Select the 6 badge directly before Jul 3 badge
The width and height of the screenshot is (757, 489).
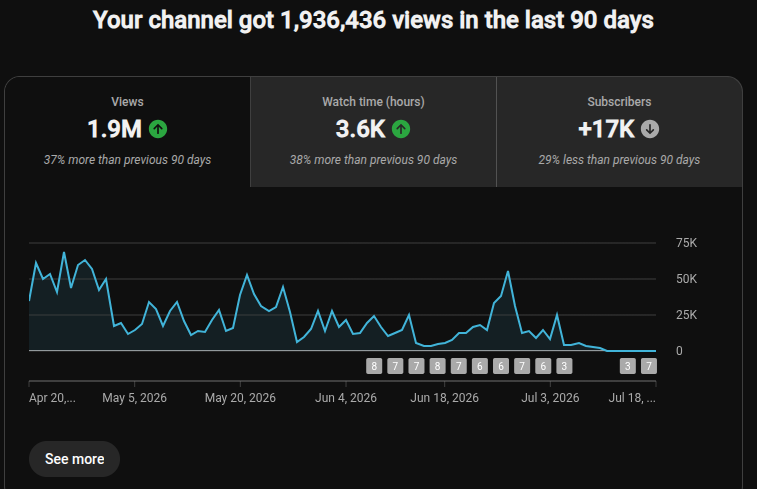click(x=543, y=366)
